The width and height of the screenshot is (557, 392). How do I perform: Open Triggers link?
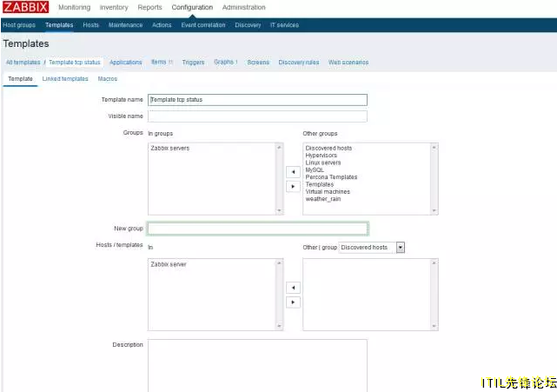193,63
